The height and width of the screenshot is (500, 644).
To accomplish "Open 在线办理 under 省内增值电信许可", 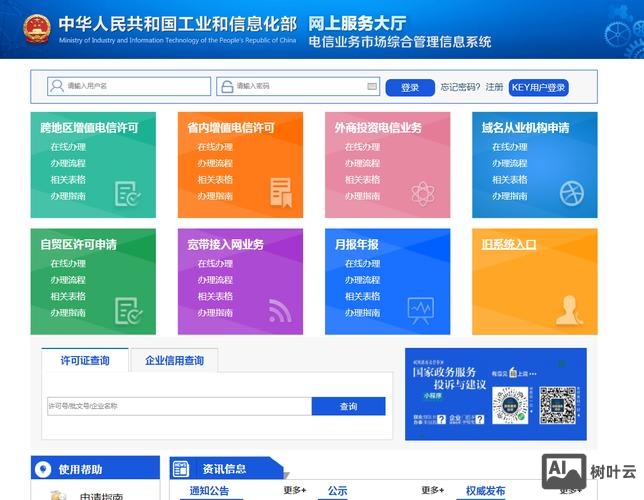I will pos(215,147).
